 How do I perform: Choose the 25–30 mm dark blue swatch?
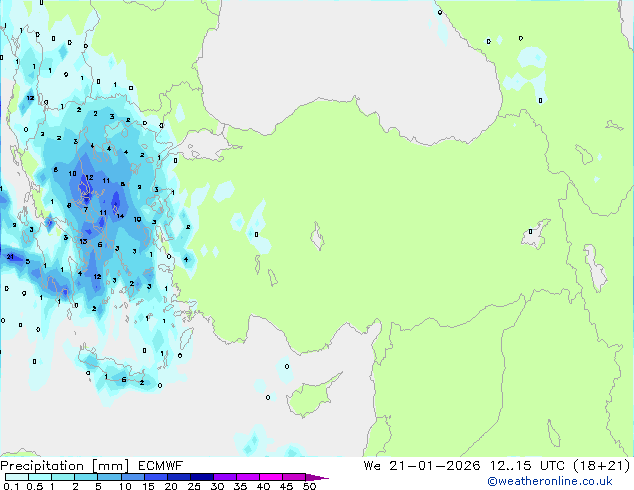201,477
